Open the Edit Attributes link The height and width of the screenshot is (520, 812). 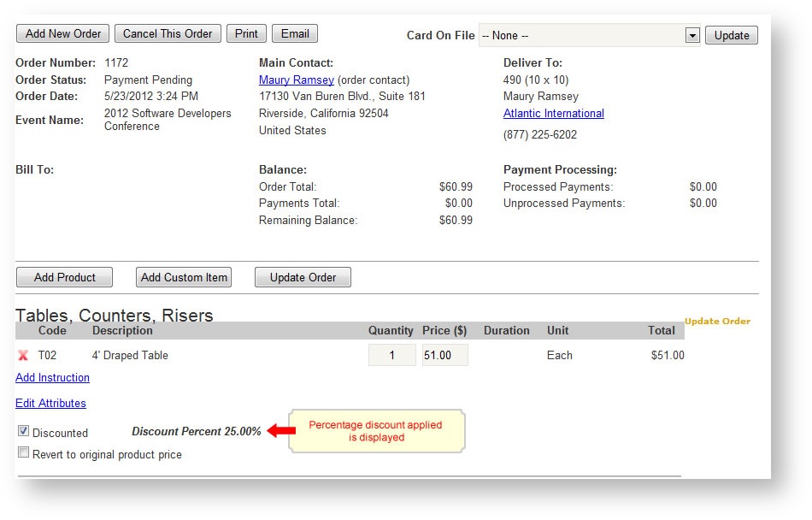[50, 404]
